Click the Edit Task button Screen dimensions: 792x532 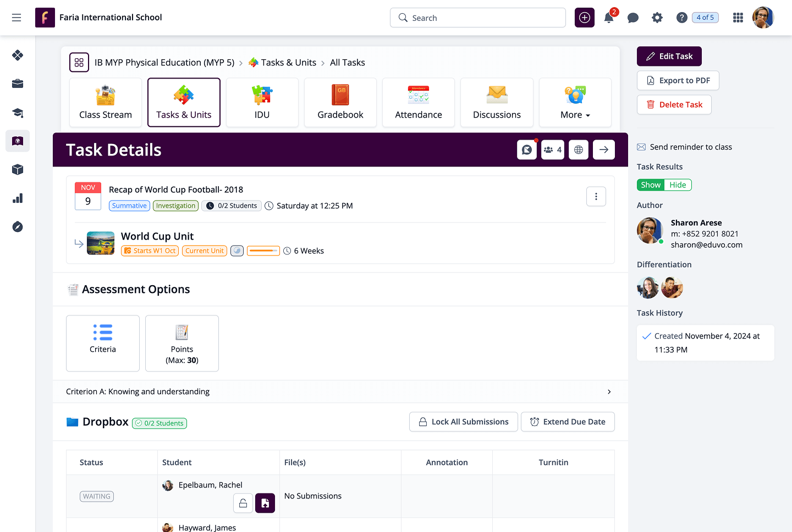click(x=669, y=56)
